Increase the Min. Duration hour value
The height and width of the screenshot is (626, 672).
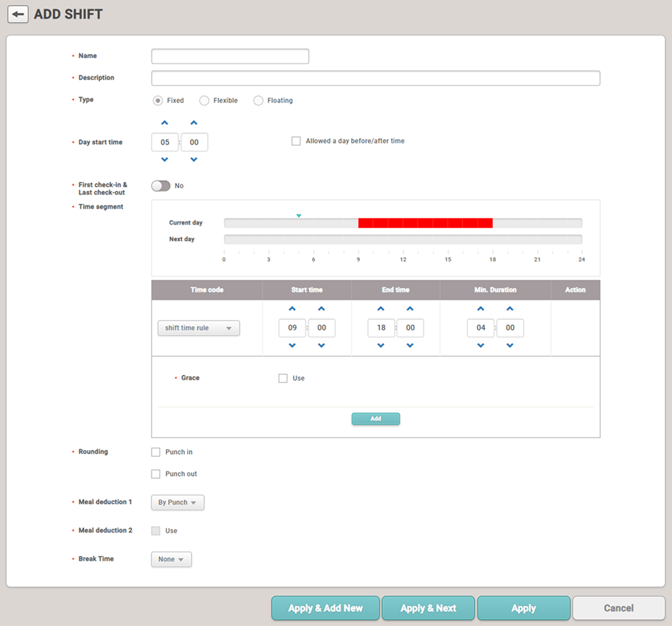[x=480, y=309]
